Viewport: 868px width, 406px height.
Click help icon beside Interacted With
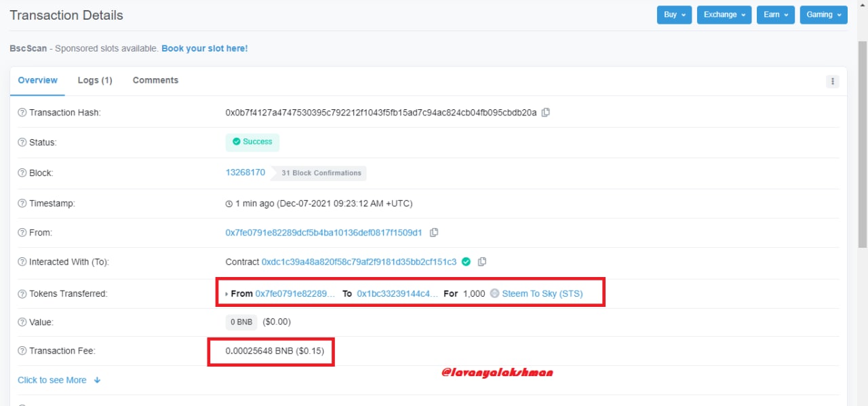point(22,262)
